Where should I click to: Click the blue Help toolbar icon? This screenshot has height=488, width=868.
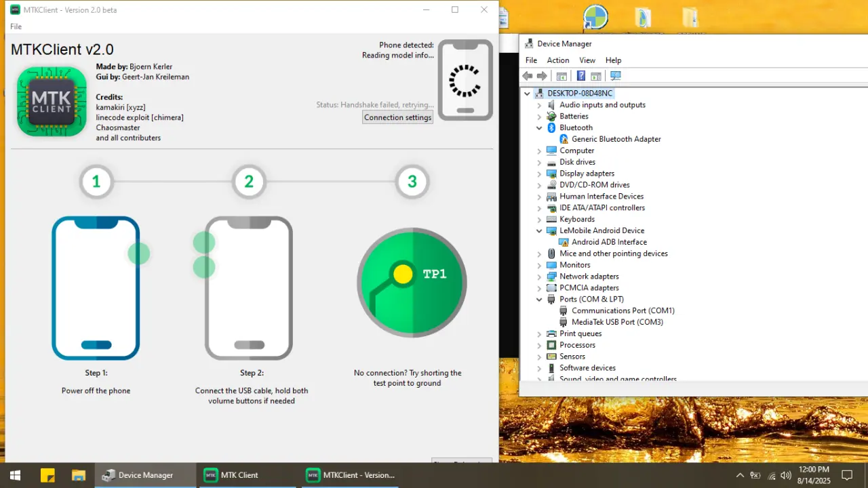point(581,76)
